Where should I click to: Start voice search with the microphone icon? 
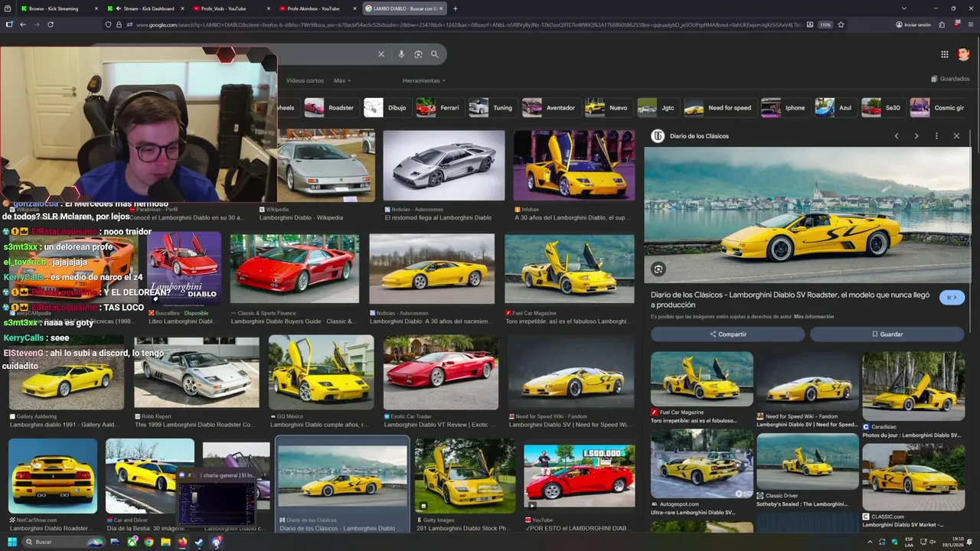[x=401, y=54]
